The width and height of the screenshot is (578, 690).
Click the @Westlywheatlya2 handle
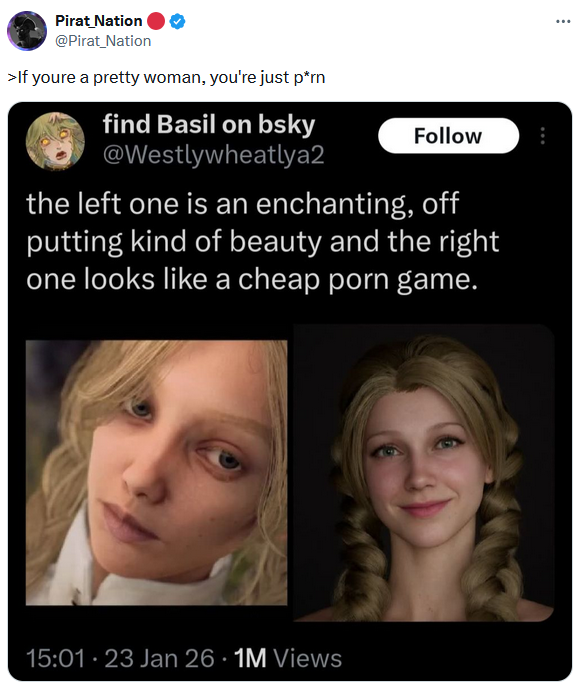(x=214, y=154)
